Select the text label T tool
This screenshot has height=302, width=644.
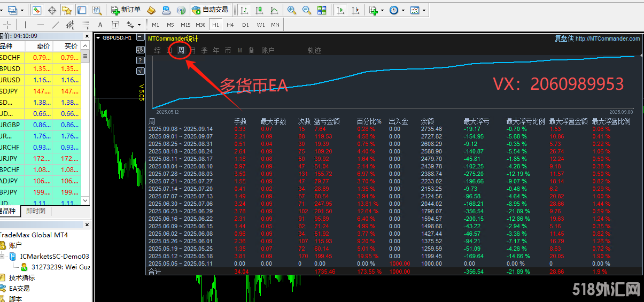115,25
